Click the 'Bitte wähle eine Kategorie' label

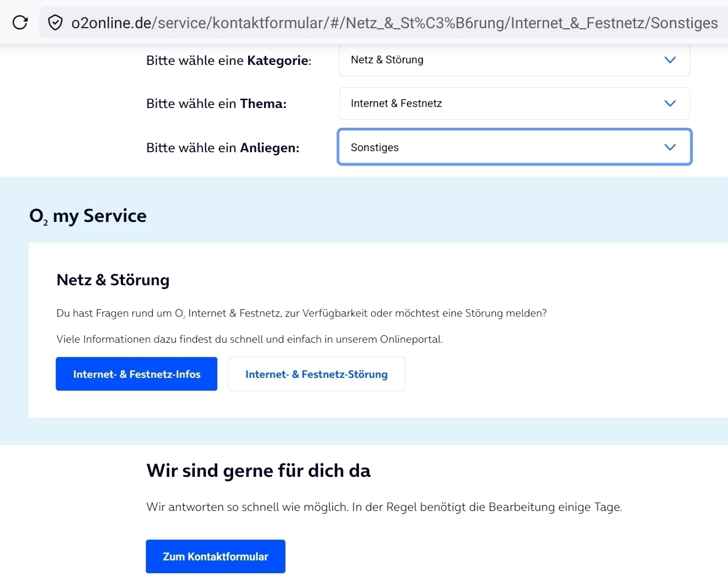click(x=228, y=61)
